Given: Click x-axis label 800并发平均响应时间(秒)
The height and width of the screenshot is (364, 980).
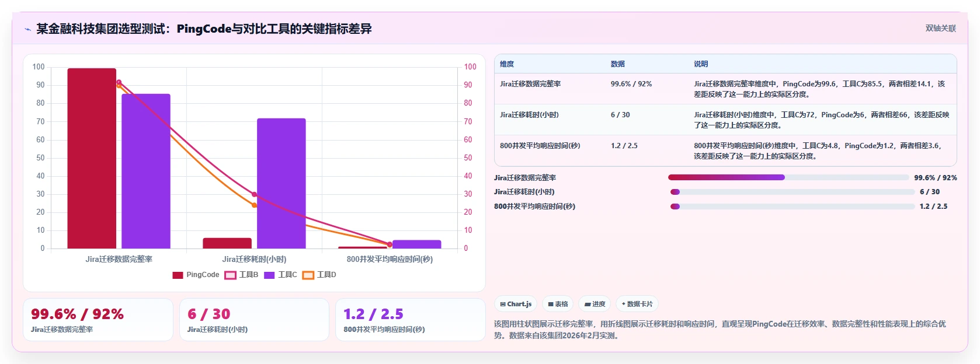Looking at the screenshot, I should tap(390, 259).
